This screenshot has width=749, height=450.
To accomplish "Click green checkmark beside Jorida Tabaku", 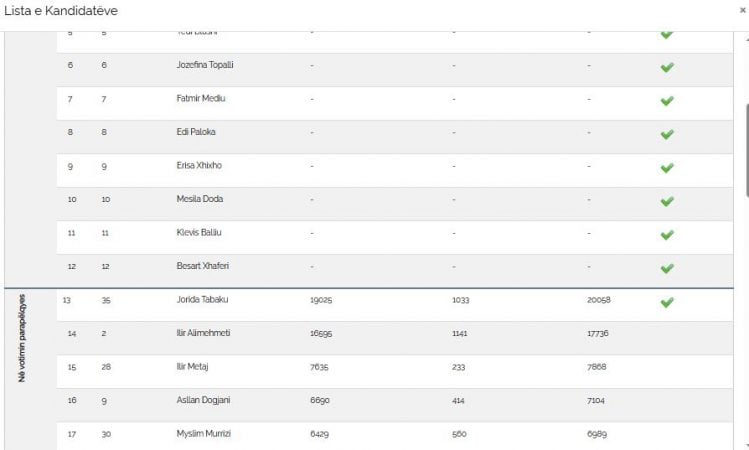I will [x=667, y=302].
